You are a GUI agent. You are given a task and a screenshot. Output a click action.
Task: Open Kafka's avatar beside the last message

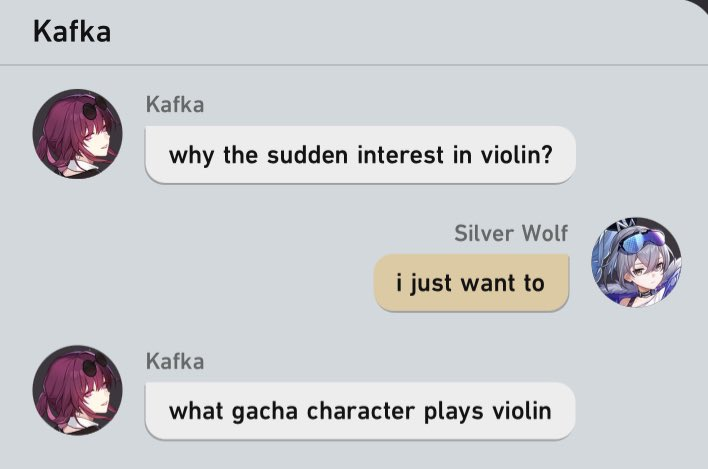pos(78,390)
